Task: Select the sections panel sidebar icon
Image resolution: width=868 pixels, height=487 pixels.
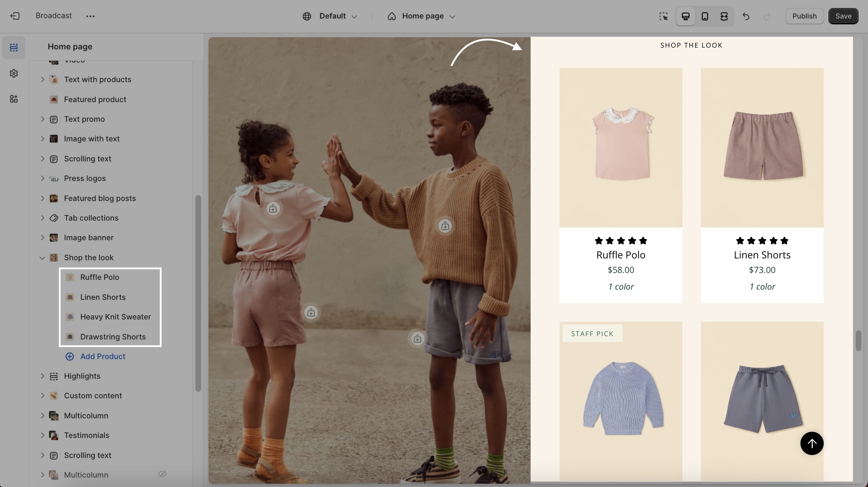Action: 14,48
